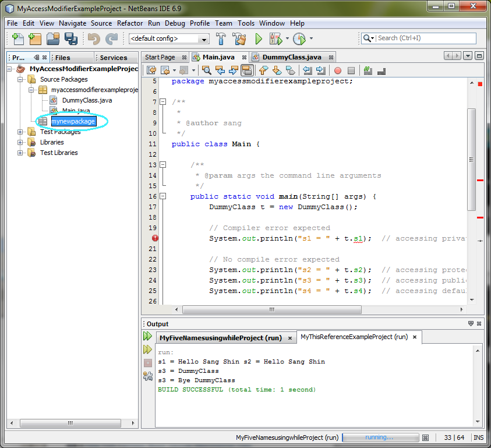Click the Open Project folder icon
Image resolution: width=491 pixels, height=448 pixels.
53,38
